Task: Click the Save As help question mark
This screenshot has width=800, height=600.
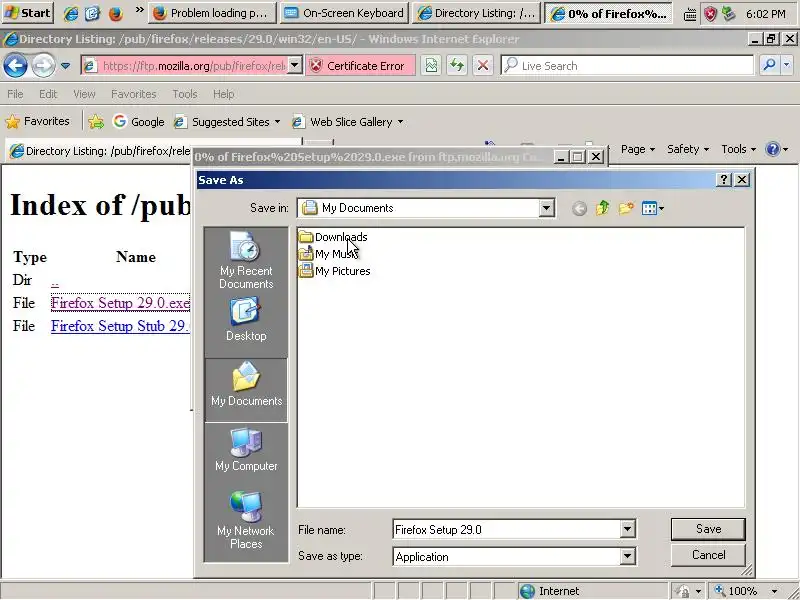Action: pos(724,180)
